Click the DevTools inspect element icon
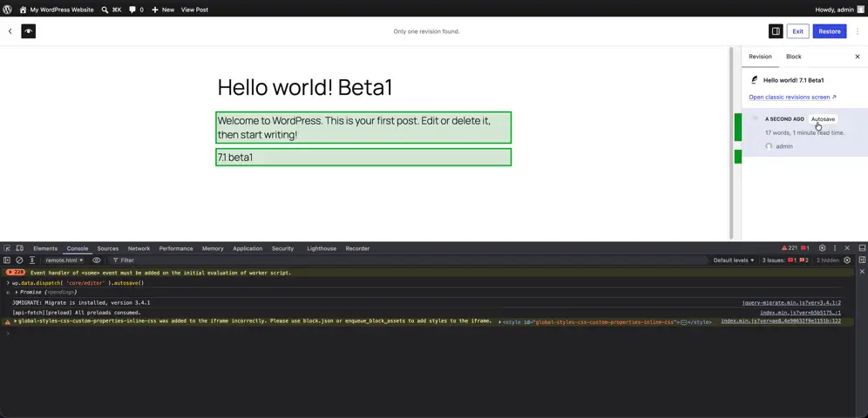This screenshot has width=868, height=418. [7, 248]
